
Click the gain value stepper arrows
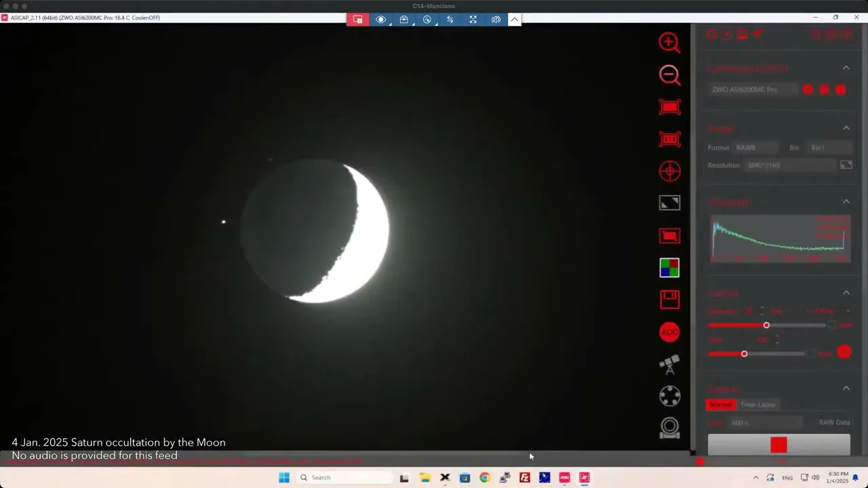coord(777,340)
